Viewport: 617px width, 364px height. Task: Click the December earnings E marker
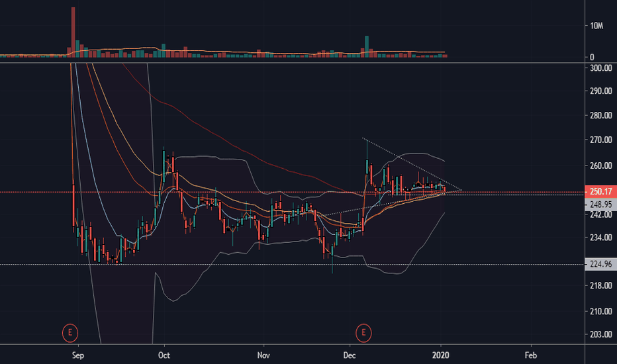coord(363,333)
